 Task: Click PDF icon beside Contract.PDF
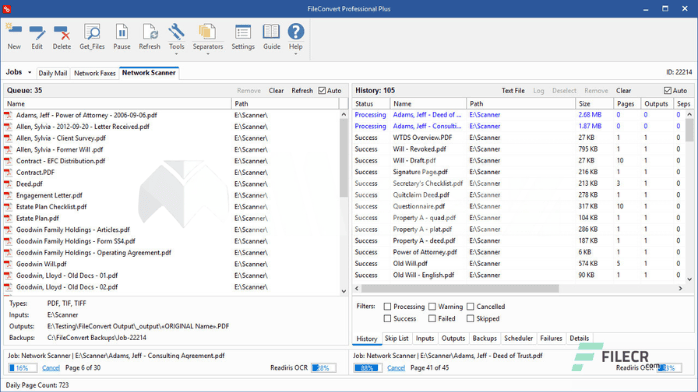(x=8, y=172)
